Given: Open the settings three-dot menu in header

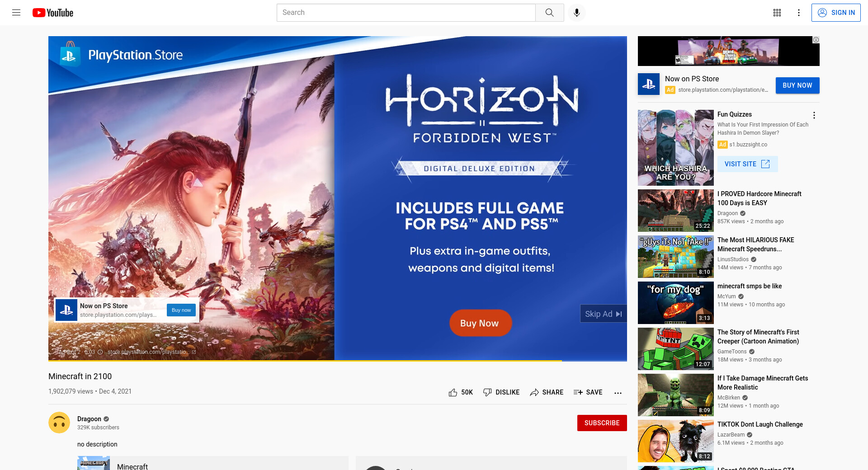Looking at the screenshot, I should [x=799, y=13].
